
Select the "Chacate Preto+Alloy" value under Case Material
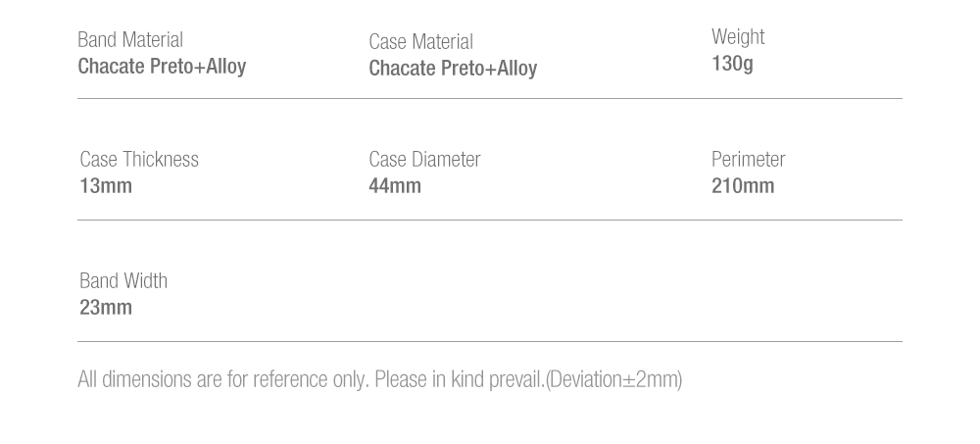pos(453,69)
